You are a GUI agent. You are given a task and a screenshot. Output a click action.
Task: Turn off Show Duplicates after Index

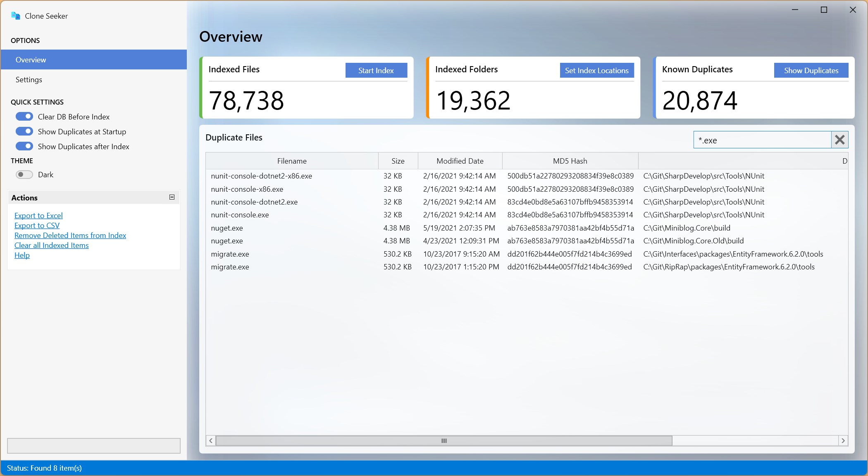tap(24, 146)
